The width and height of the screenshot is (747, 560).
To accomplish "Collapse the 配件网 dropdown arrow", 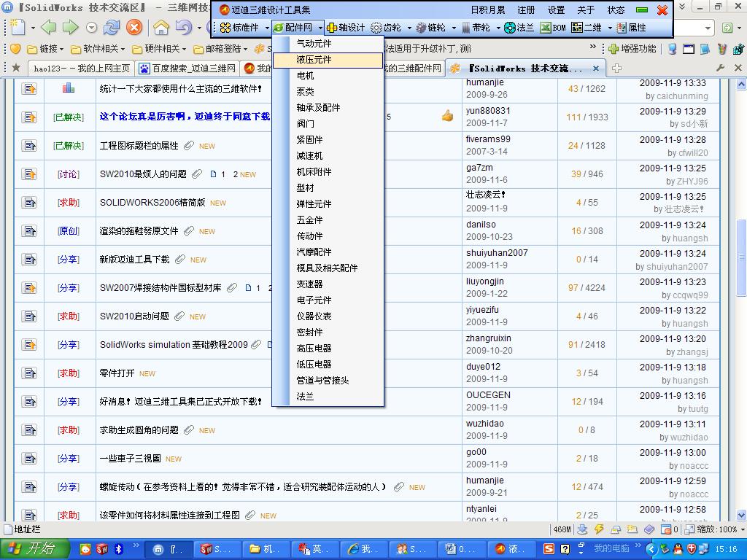I will (x=321, y=28).
